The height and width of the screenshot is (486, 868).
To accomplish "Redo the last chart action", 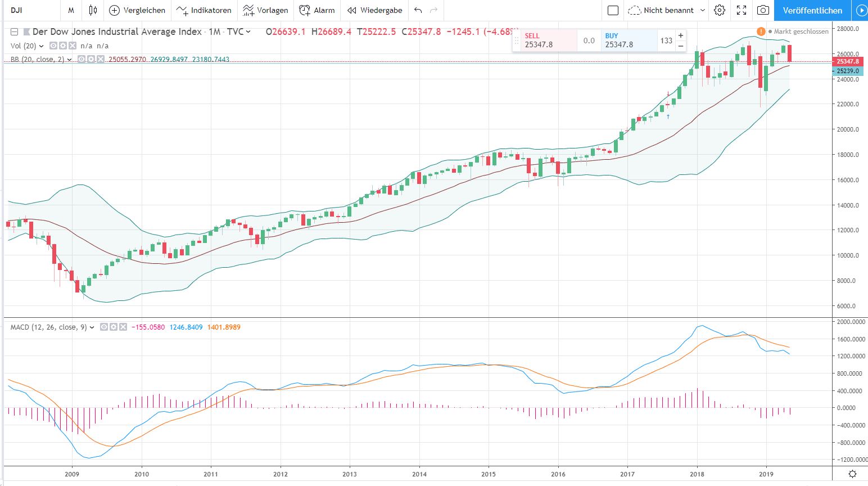I will [433, 10].
